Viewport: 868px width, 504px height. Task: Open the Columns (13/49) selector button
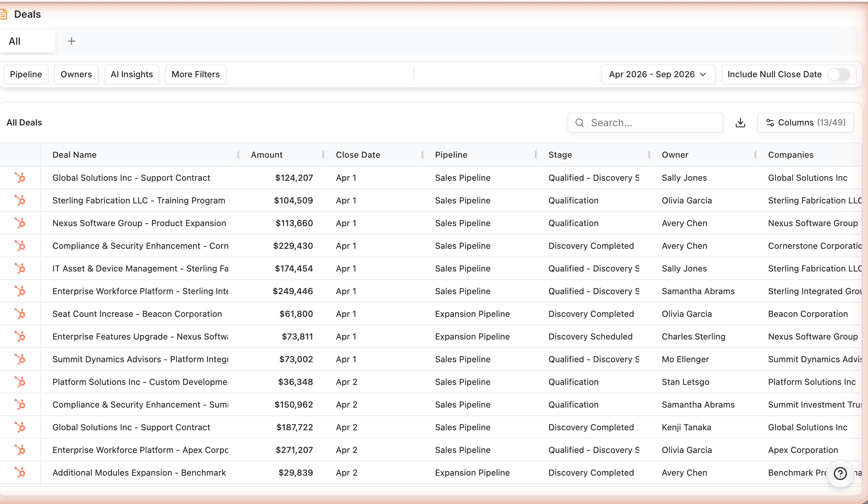(x=805, y=123)
